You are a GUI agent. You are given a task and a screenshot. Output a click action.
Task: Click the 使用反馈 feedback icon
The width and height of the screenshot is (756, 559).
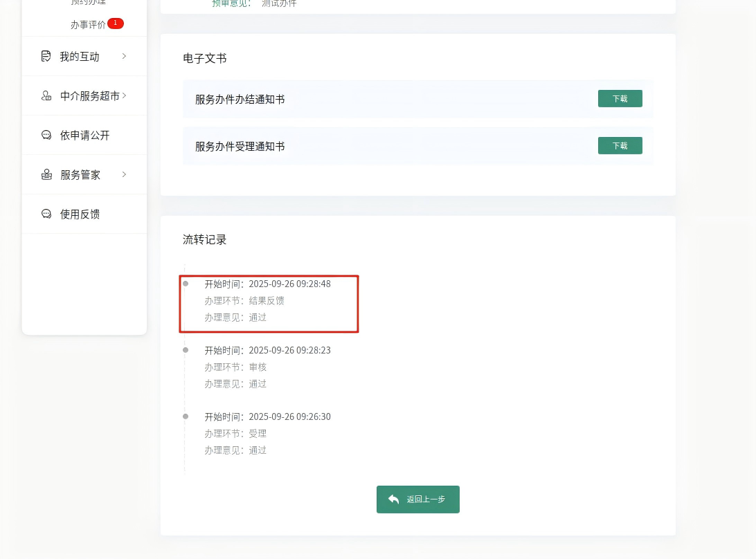46,214
